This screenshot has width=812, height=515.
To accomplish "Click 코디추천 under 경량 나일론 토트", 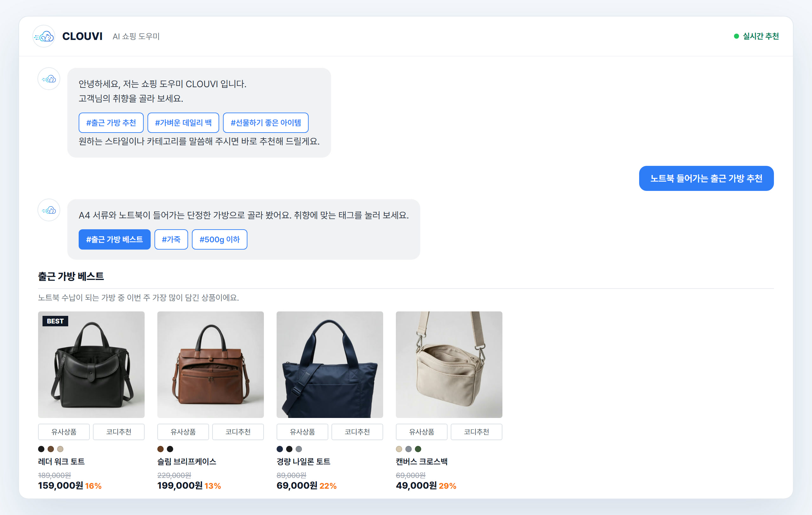I will pos(357,432).
